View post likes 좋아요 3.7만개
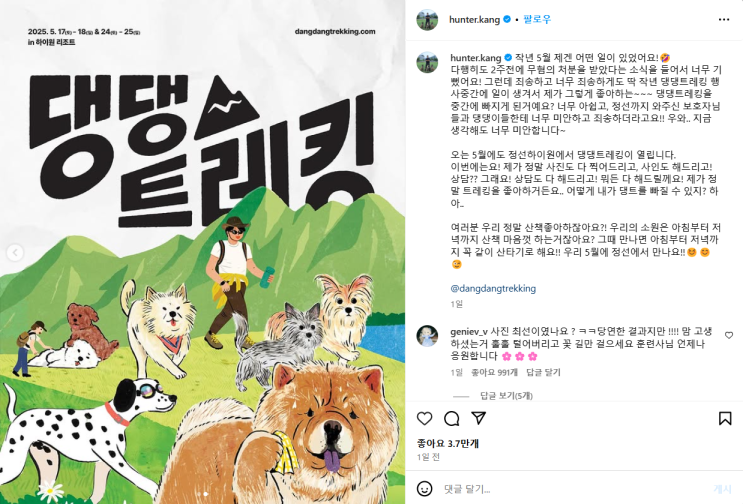The width and height of the screenshot is (743, 504). (x=448, y=443)
